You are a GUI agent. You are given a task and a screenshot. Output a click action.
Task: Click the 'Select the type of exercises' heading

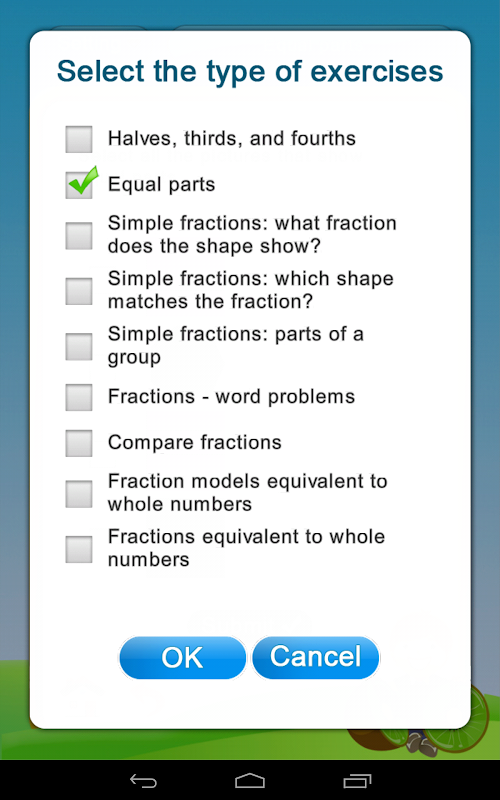250,71
